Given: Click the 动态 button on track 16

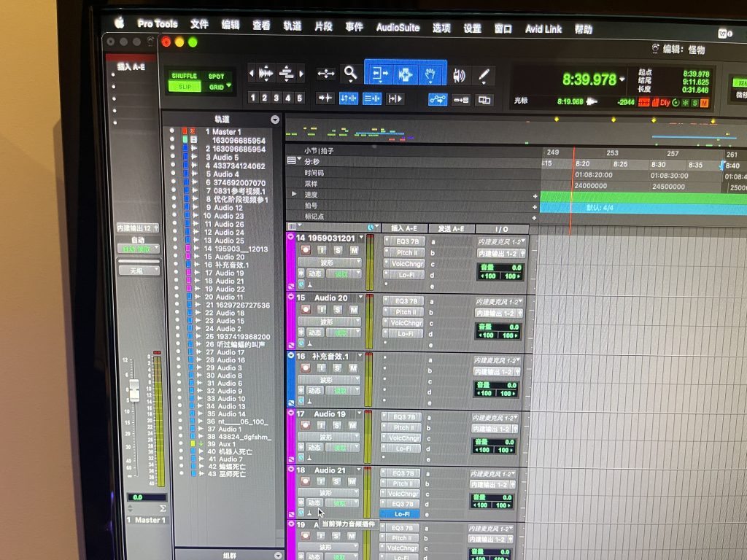Looking at the screenshot, I should [x=314, y=391].
